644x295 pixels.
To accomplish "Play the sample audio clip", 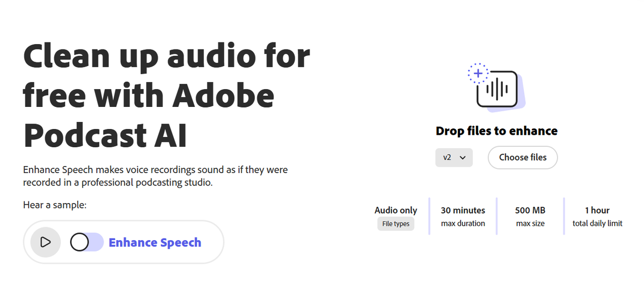I will (x=46, y=242).
